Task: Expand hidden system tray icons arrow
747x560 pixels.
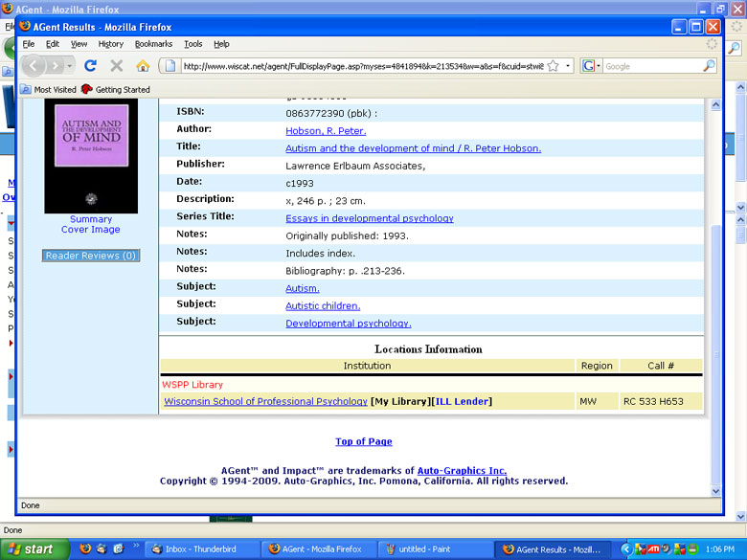Action: point(626,549)
